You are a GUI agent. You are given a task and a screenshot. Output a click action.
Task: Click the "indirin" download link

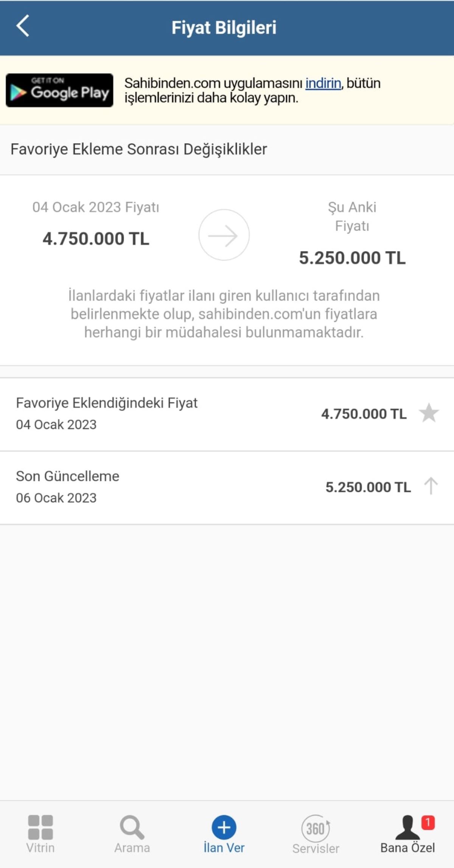coord(323,83)
